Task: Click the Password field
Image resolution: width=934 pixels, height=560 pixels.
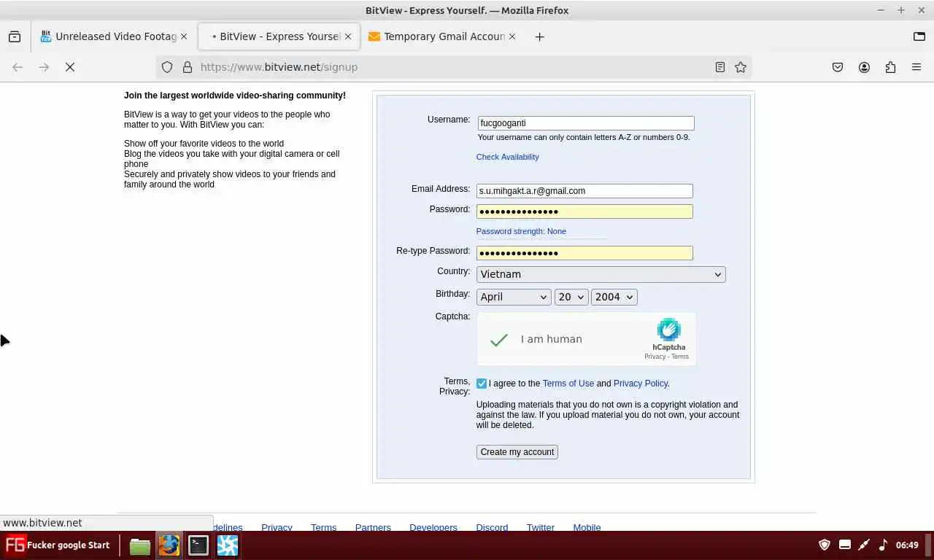Action: 584,211
